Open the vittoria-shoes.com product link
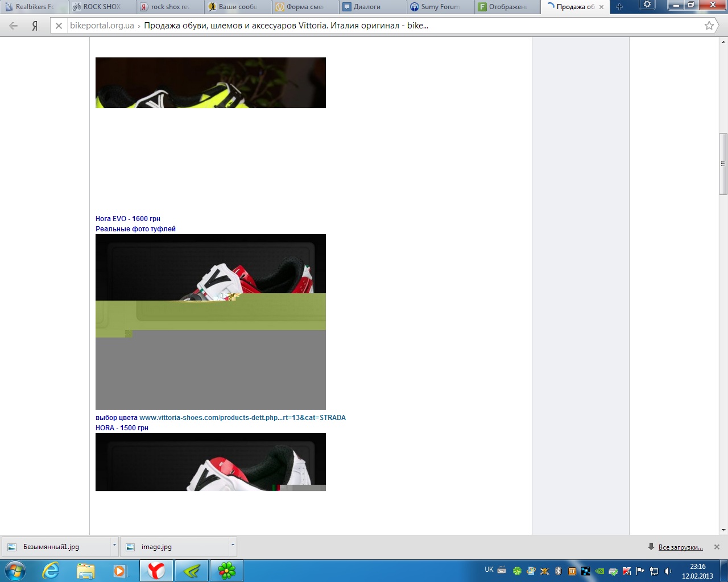 coord(242,418)
